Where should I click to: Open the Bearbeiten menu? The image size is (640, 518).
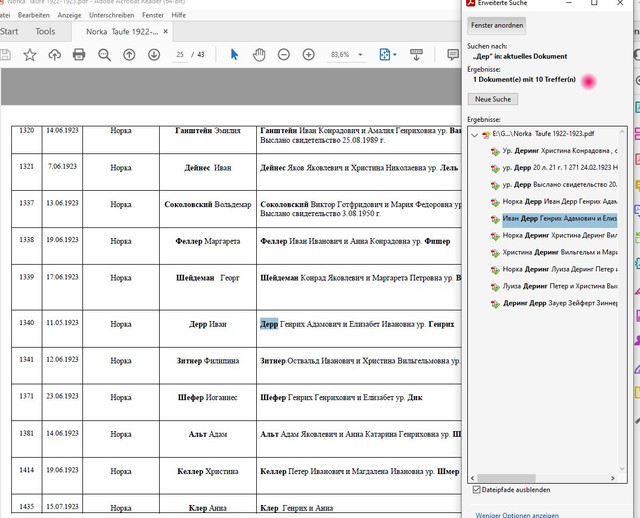tap(34, 15)
